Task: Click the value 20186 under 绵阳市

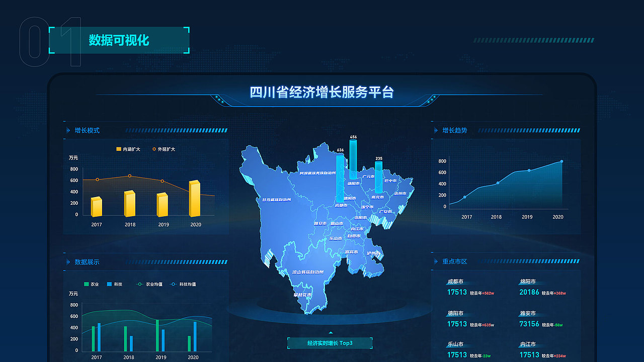Action: click(x=529, y=292)
